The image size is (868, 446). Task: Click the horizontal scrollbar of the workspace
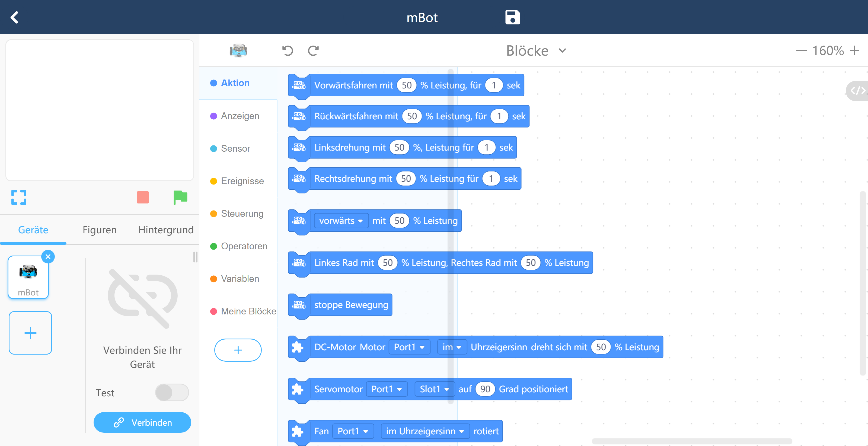692,441
